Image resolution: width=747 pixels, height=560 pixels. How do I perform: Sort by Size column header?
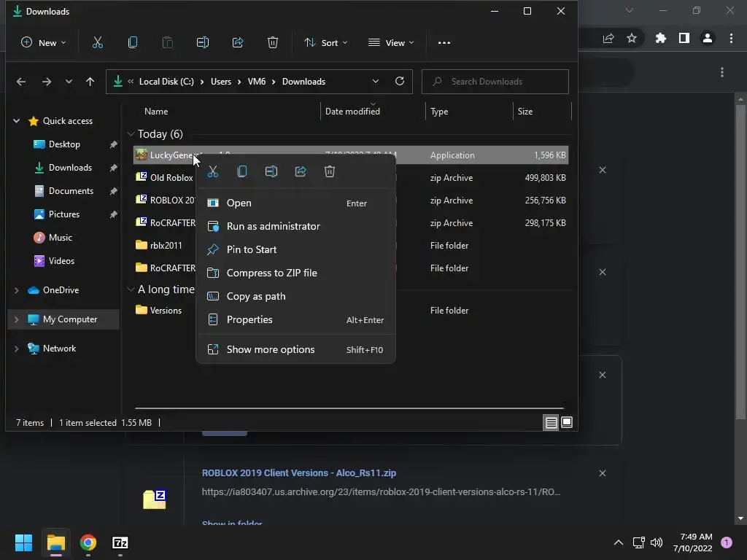525,112
